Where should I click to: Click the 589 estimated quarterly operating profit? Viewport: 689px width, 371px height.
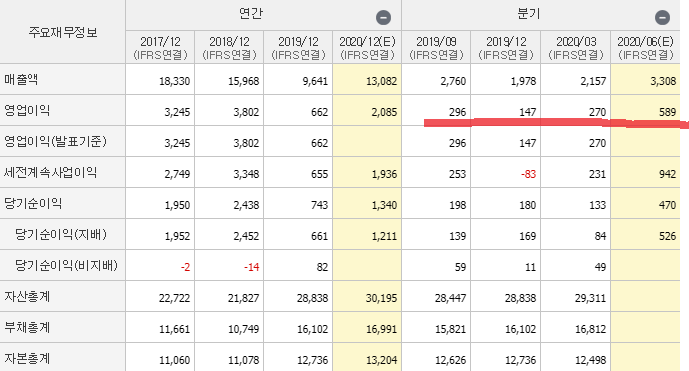667,112
